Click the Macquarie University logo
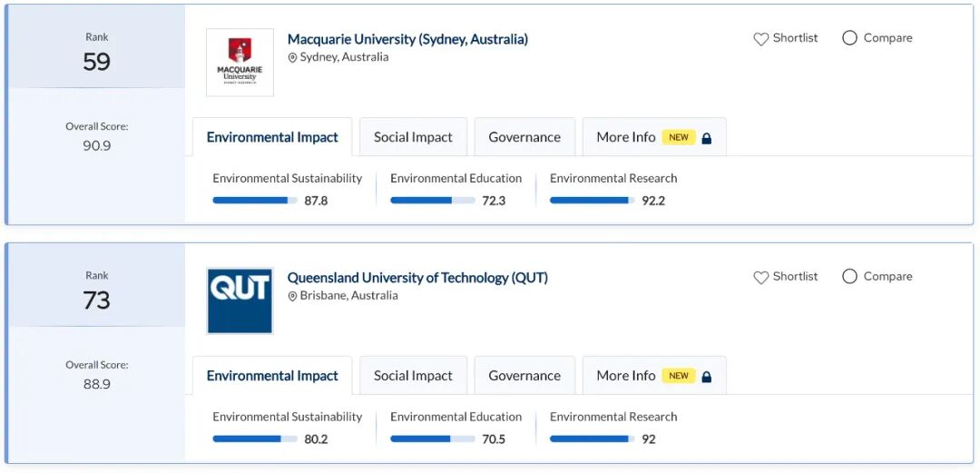 [x=240, y=63]
